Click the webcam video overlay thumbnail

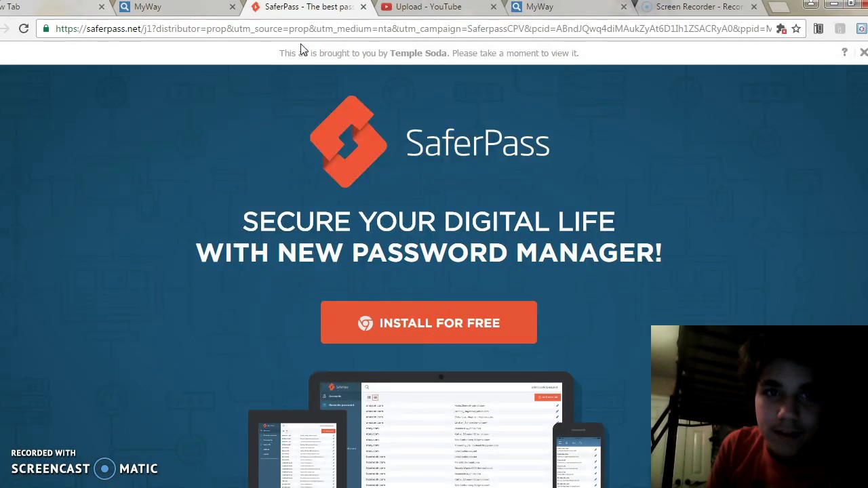pos(759,407)
